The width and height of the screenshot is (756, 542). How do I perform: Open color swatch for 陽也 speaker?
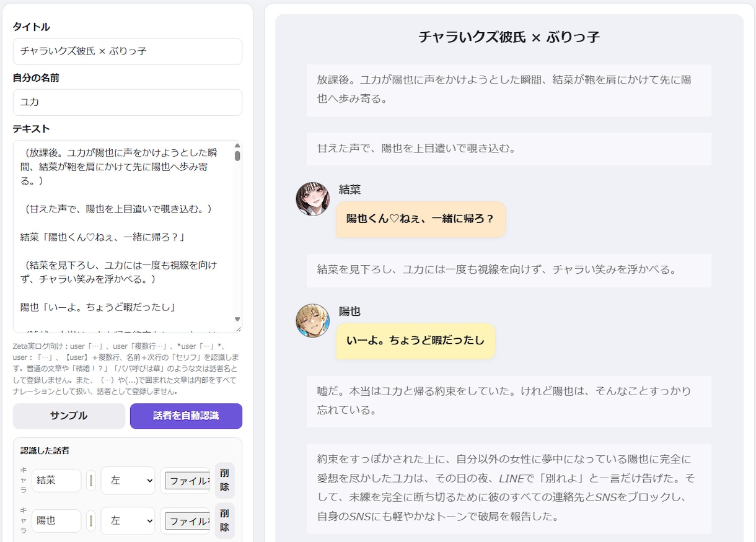(91, 521)
